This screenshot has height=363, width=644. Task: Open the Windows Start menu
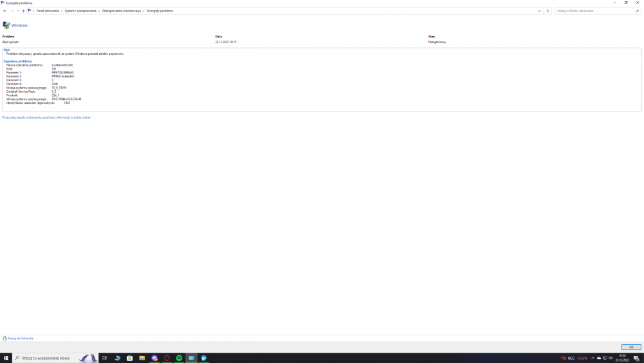pyautogui.click(x=6, y=358)
